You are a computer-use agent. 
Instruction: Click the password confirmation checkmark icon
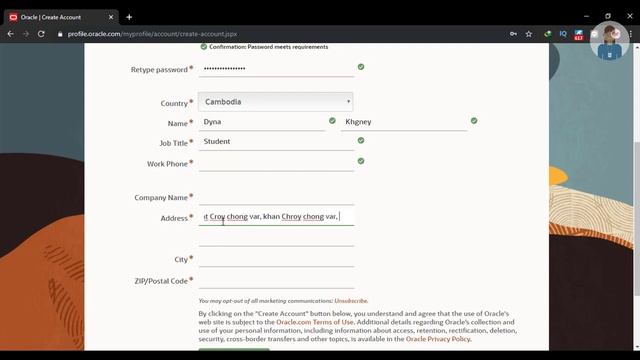point(204,47)
